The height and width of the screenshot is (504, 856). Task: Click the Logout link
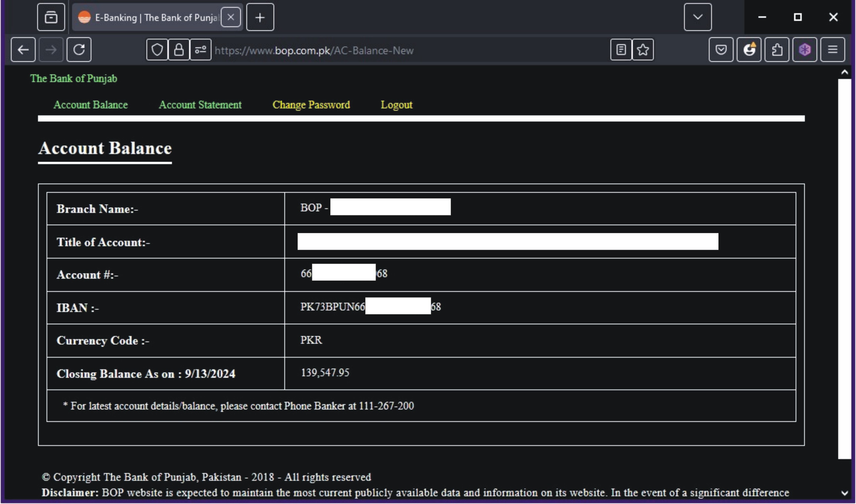(x=396, y=105)
